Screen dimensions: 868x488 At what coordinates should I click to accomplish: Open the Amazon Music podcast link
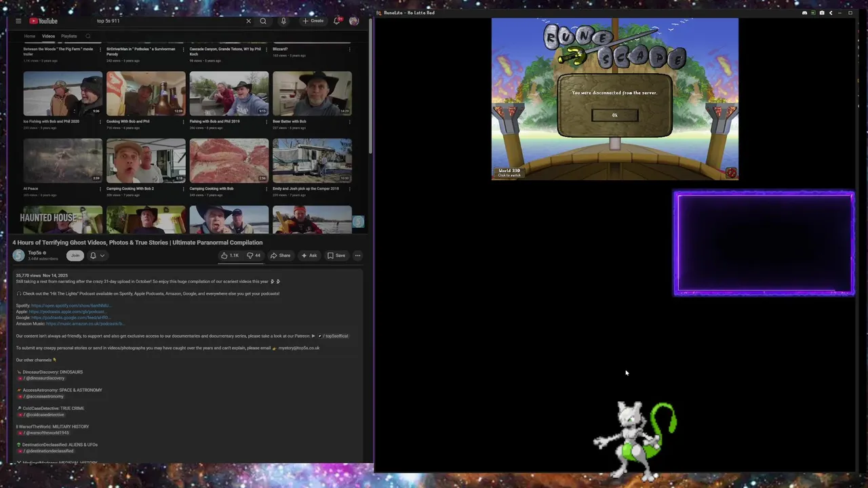pos(85,324)
